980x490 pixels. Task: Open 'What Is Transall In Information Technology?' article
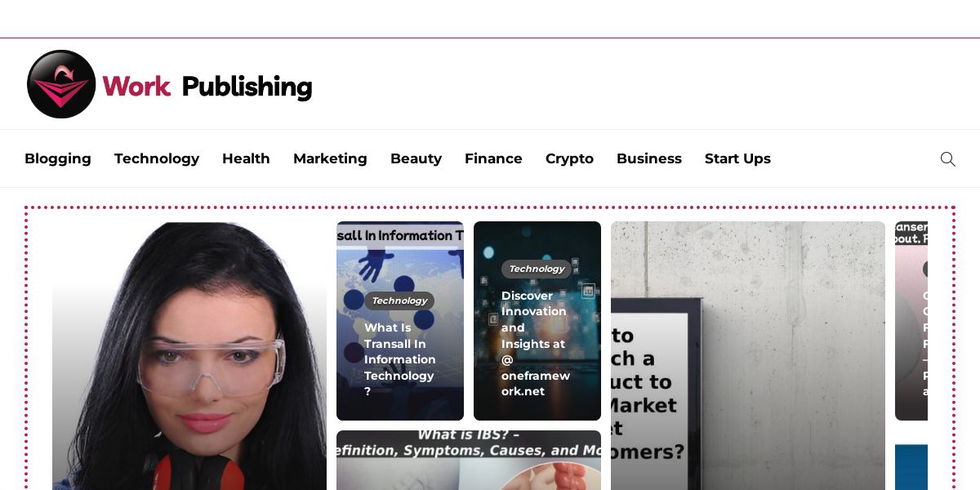(x=400, y=359)
